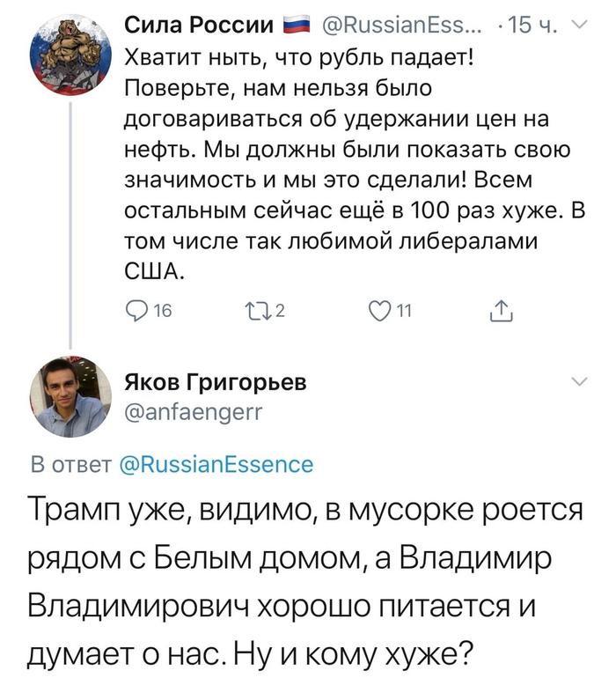Viewport: 616px width, 678px height.
Task: Expand the chevron menu on Яков Григорьев reply
Action: click(579, 381)
